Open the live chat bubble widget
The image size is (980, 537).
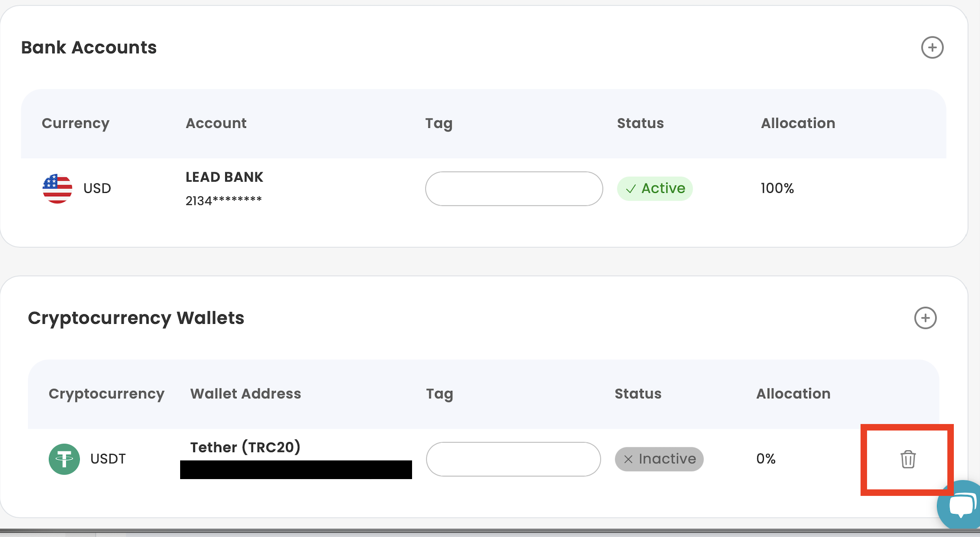tap(960, 506)
